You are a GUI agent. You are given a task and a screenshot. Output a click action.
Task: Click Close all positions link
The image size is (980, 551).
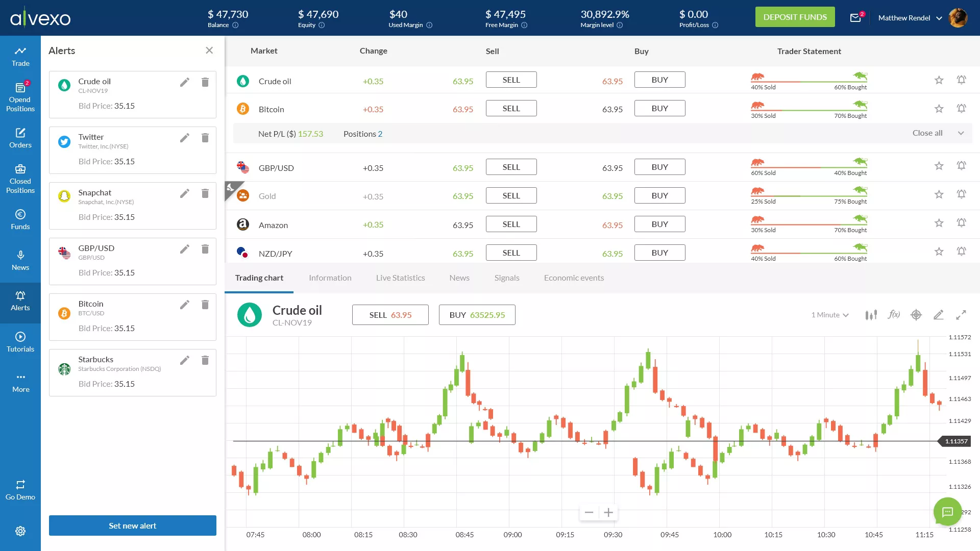[x=927, y=133]
